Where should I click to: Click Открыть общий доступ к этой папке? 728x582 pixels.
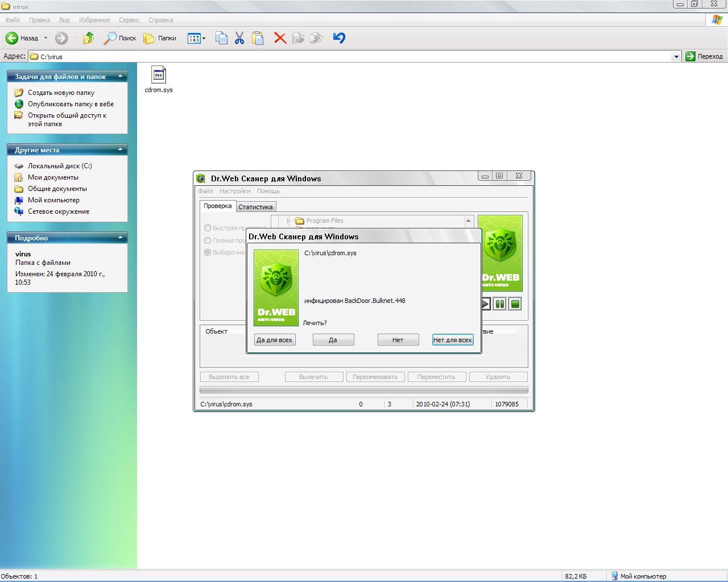[x=67, y=119]
